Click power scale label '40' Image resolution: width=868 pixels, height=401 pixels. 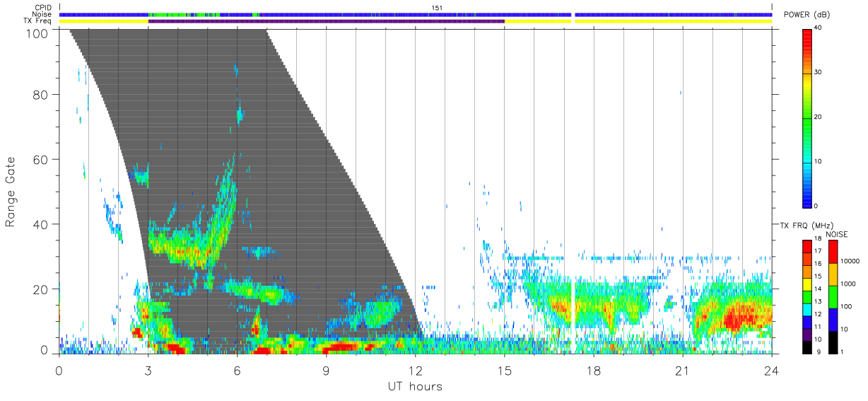pyautogui.click(x=819, y=28)
